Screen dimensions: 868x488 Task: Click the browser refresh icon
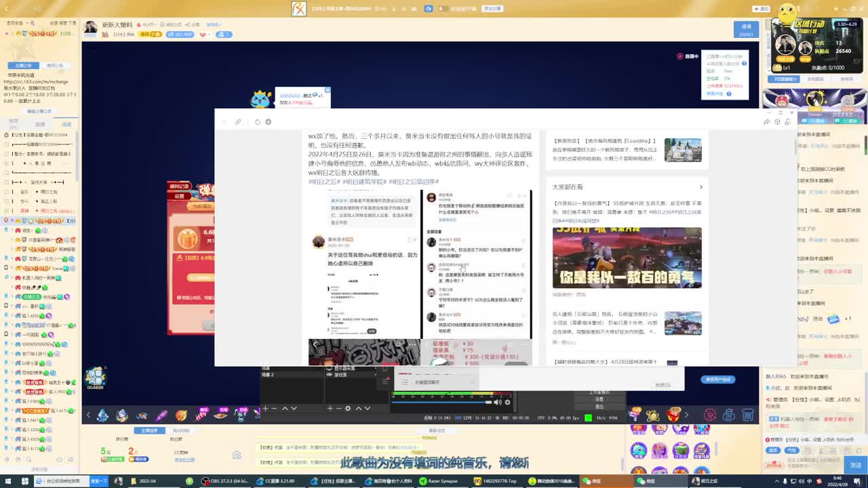tap(258, 122)
